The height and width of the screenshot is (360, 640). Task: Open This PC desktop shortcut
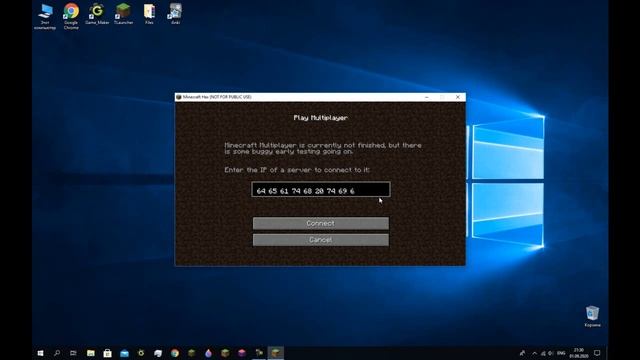pyautogui.click(x=45, y=16)
